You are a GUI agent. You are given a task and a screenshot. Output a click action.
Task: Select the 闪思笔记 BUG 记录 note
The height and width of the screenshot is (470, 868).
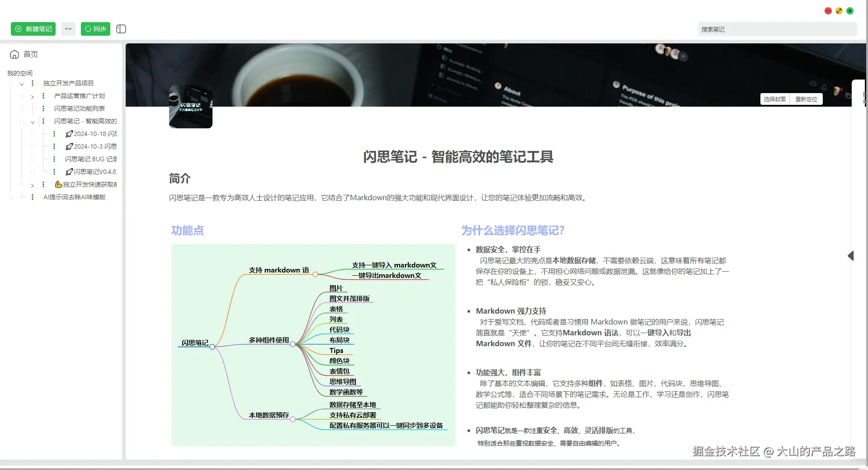coord(90,159)
